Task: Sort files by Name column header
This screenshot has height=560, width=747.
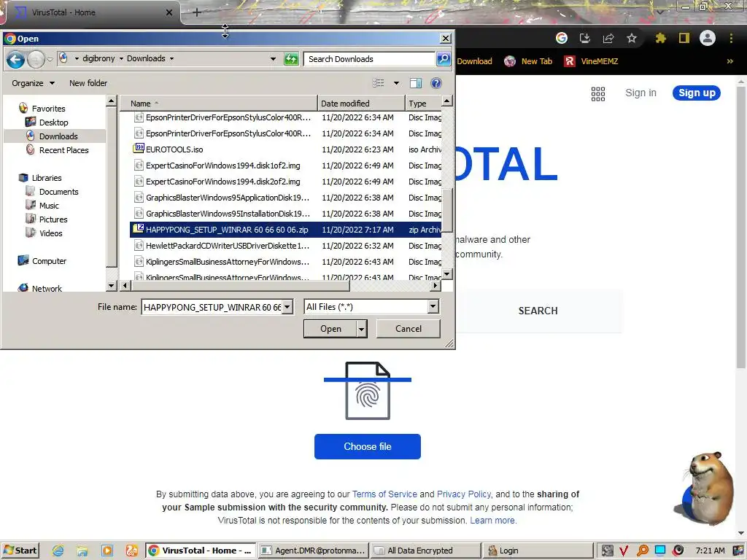Action: click(219, 104)
